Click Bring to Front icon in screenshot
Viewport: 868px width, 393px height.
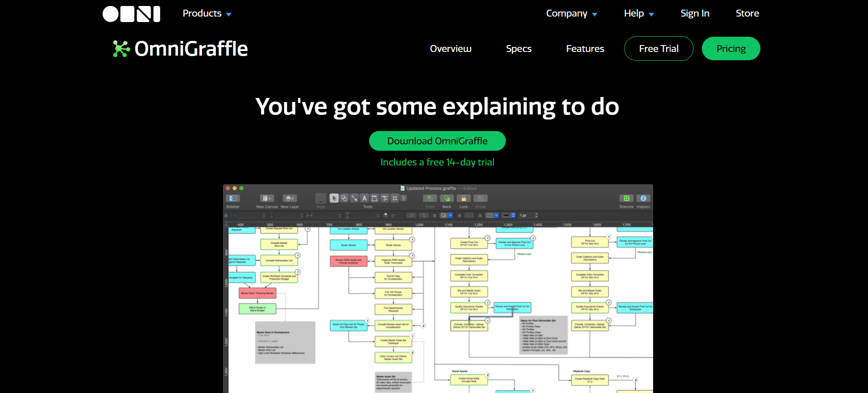coord(430,198)
